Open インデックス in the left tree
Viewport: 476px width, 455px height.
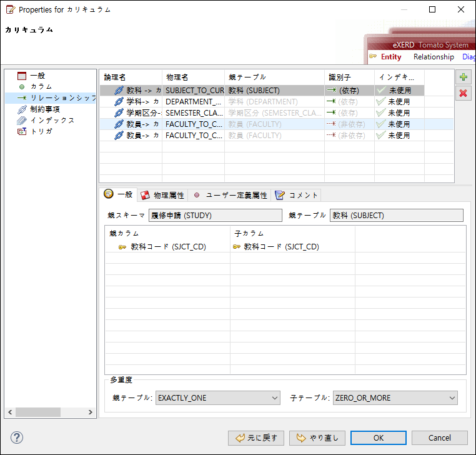52,120
